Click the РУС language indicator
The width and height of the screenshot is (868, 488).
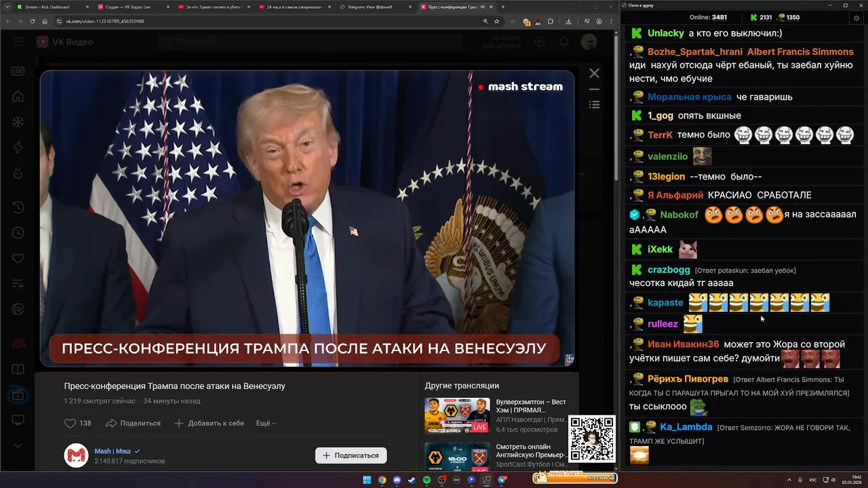[813, 480]
